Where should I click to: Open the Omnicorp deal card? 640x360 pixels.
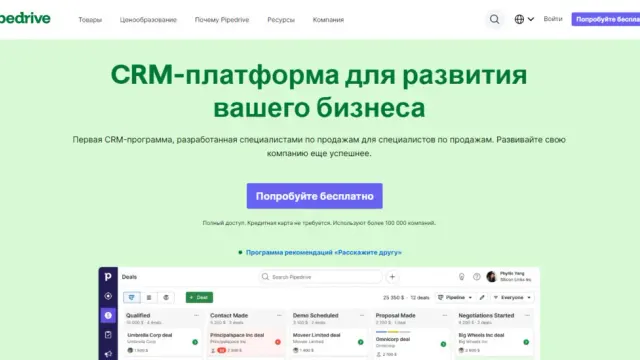[411, 344]
